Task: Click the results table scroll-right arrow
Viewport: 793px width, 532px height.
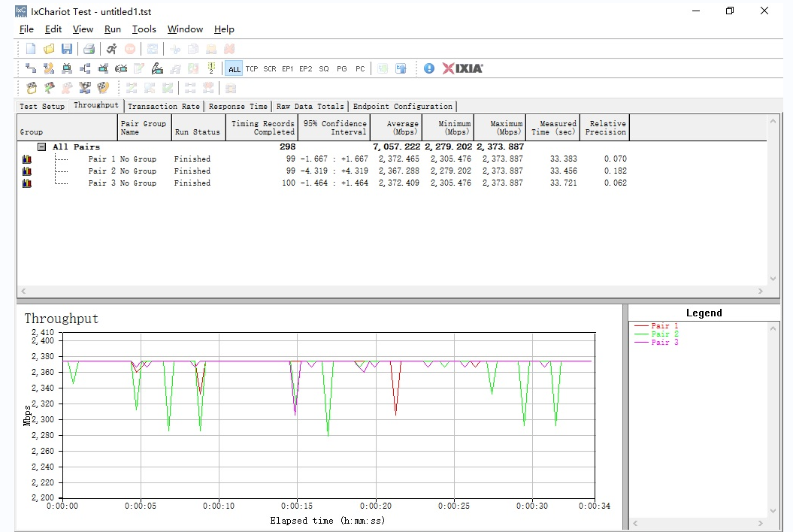Action: pos(761,292)
